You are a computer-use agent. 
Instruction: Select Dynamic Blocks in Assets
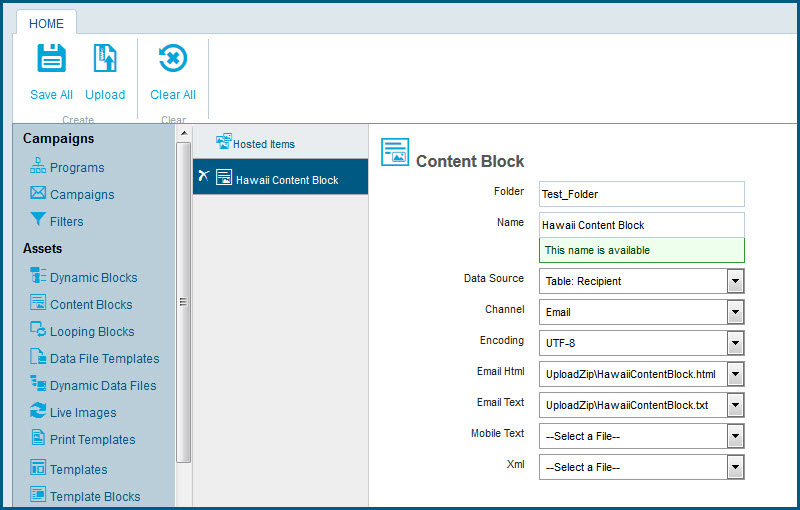click(93, 278)
